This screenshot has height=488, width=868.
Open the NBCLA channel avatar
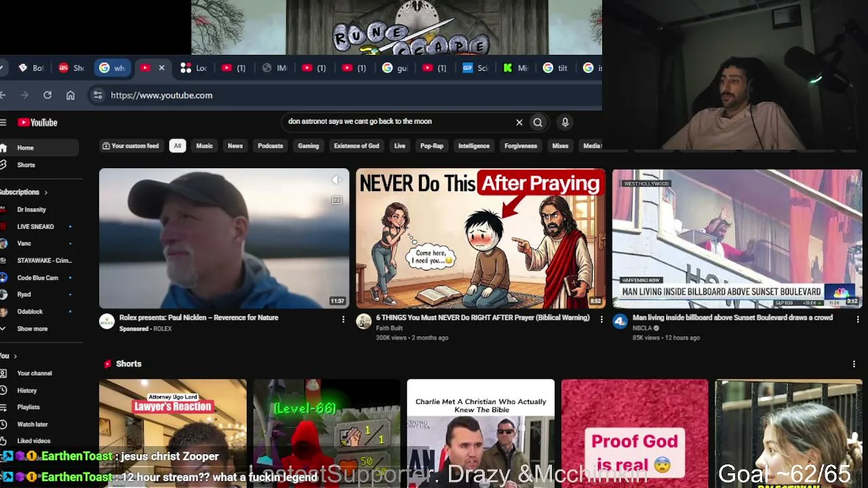620,322
